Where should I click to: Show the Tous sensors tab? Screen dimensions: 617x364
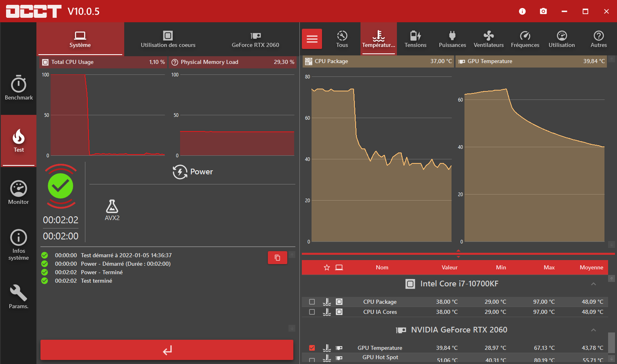(x=342, y=39)
